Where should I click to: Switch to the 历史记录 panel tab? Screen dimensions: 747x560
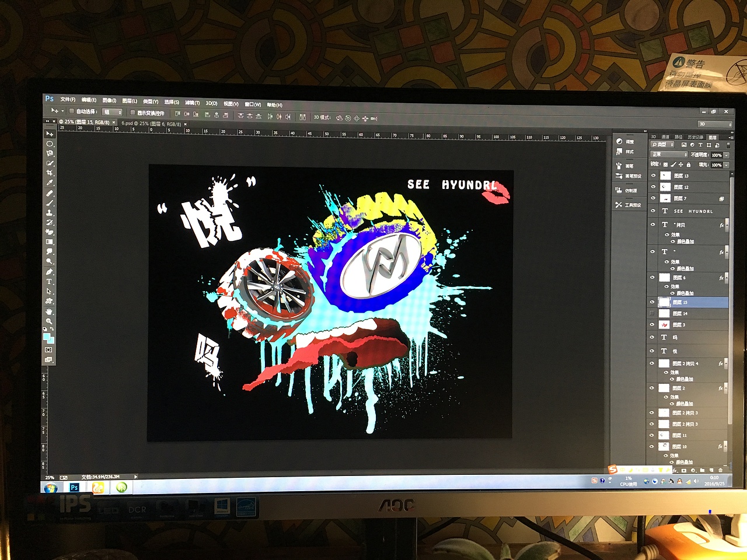pos(695,137)
